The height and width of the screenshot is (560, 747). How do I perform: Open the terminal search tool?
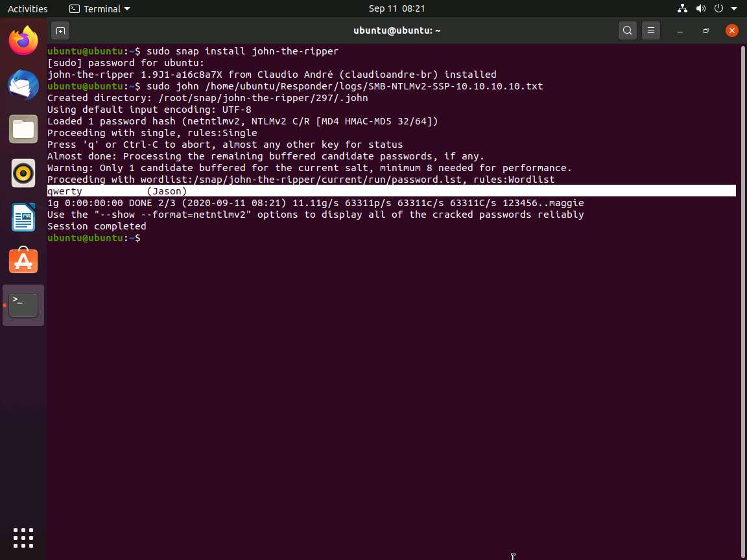tap(628, 31)
